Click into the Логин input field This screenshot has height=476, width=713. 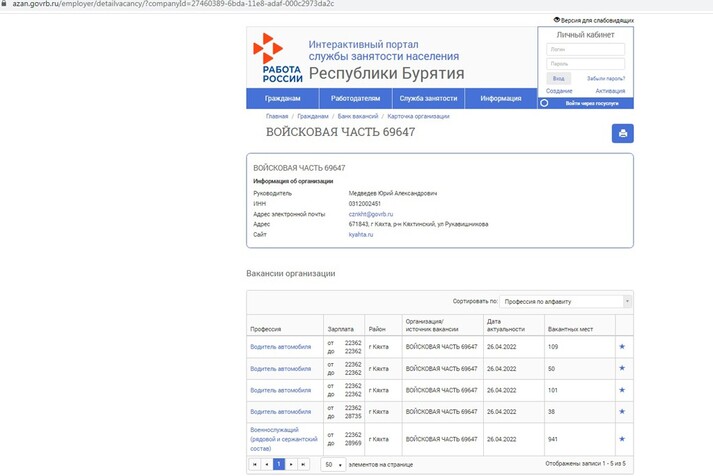point(585,49)
